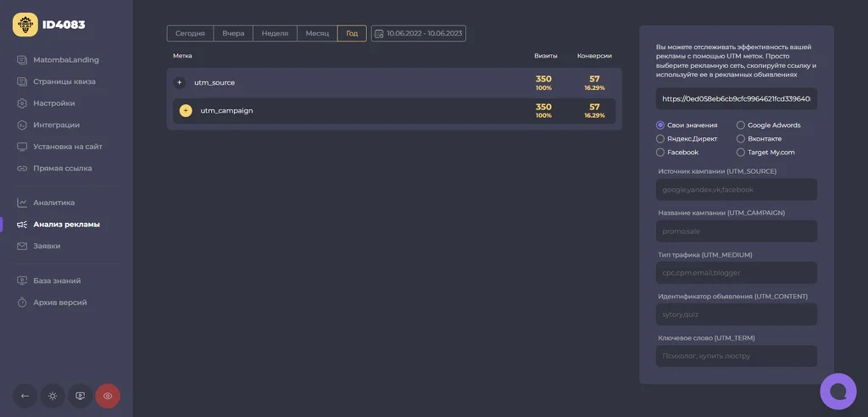The image size is (868, 417).
Task: Click the generated UTM link field
Action: point(737,98)
